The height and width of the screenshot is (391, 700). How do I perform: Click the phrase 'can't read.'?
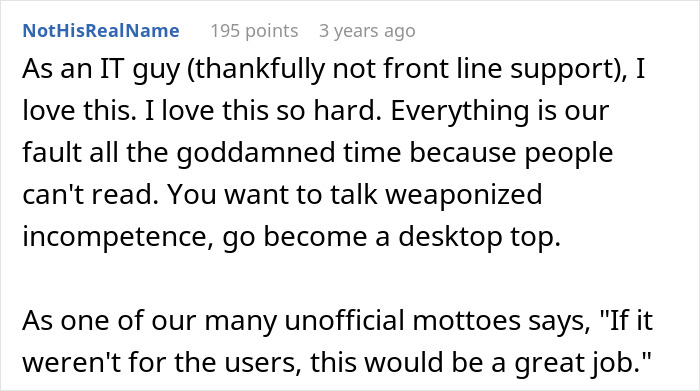point(91,194)
